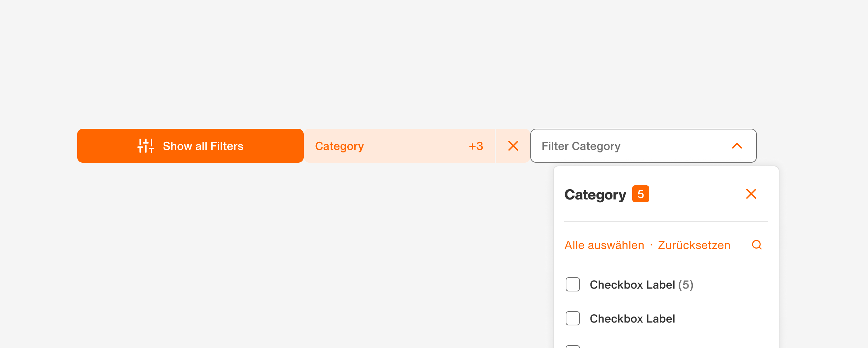Click the +3 counter on Category chip

pyautogui.click(x=476, y=146)
